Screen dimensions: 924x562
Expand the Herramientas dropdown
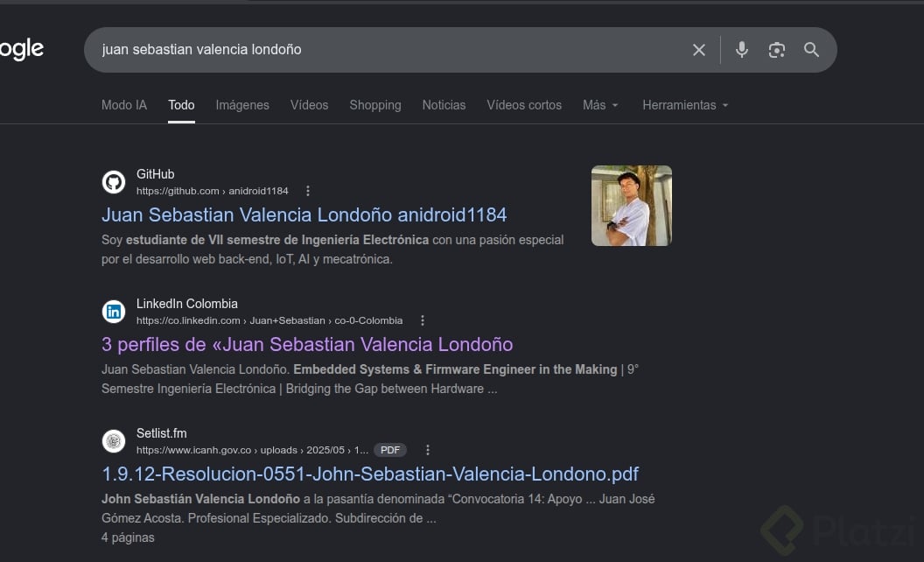[x=685, y=105]
